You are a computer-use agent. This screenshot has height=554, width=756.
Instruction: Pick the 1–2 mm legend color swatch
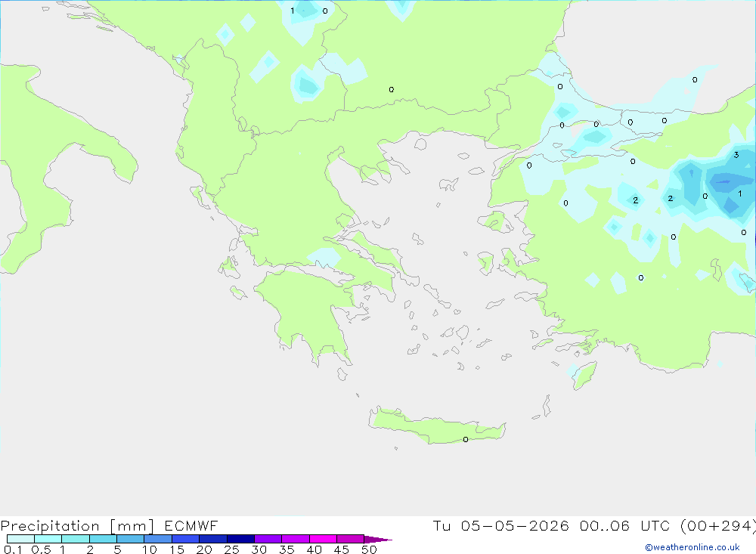(x=75, y=539)
